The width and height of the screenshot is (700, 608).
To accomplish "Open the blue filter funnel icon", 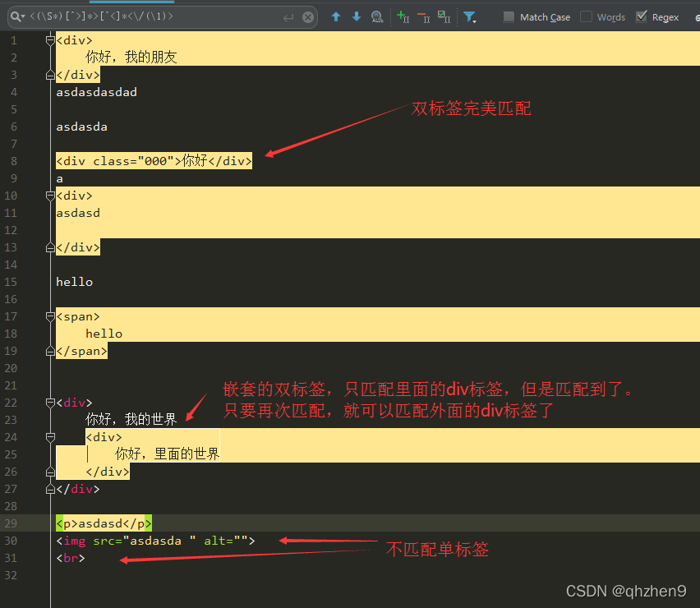I will pyautogui.click(x=469, y=16).
